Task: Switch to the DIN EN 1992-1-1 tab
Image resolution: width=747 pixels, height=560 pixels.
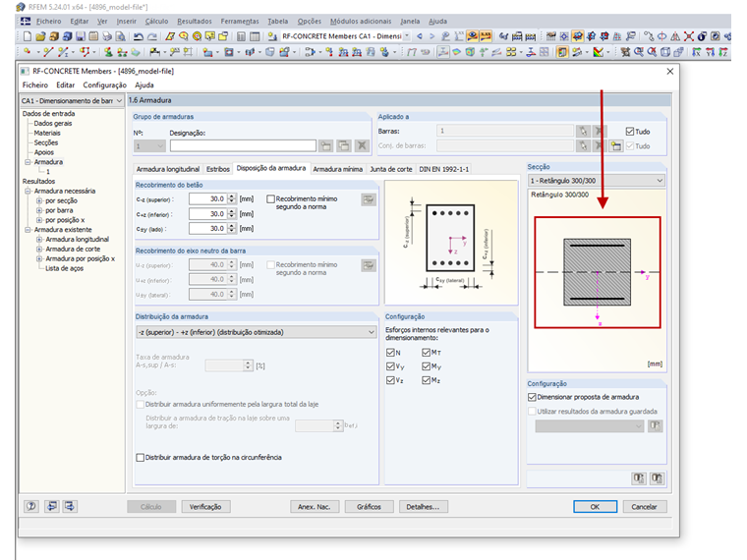Action: (443, 169)
